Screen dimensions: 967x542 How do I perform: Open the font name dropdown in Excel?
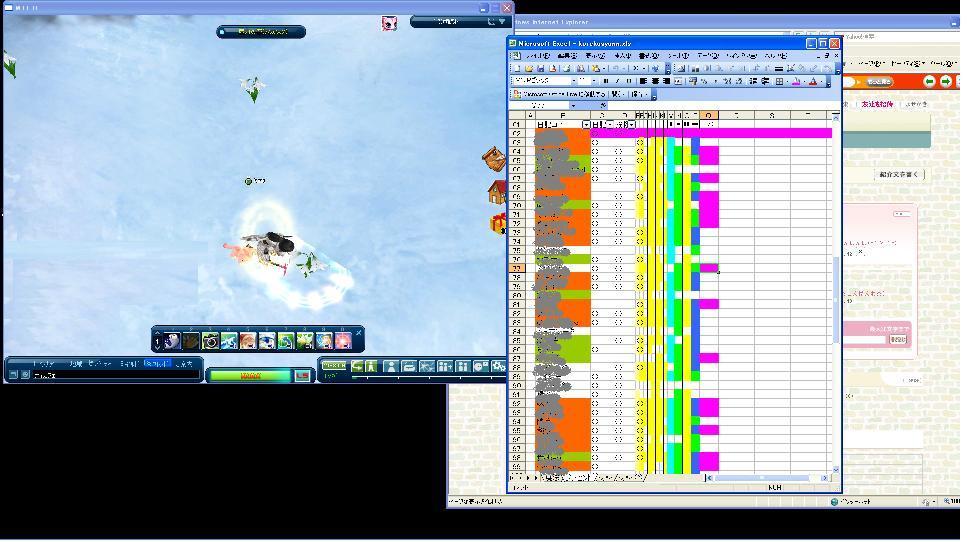[573, 81]
